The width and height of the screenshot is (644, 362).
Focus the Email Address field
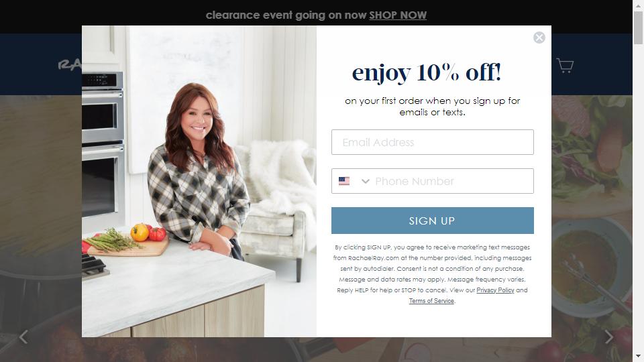[x=433, y=142]
